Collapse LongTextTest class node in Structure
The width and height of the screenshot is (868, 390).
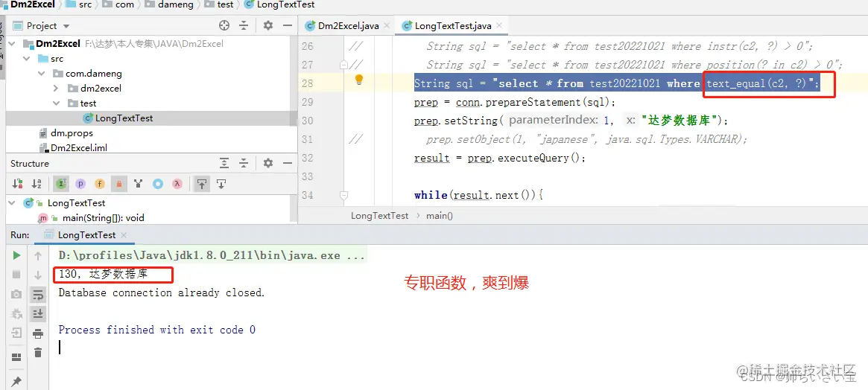coord(12,203)
